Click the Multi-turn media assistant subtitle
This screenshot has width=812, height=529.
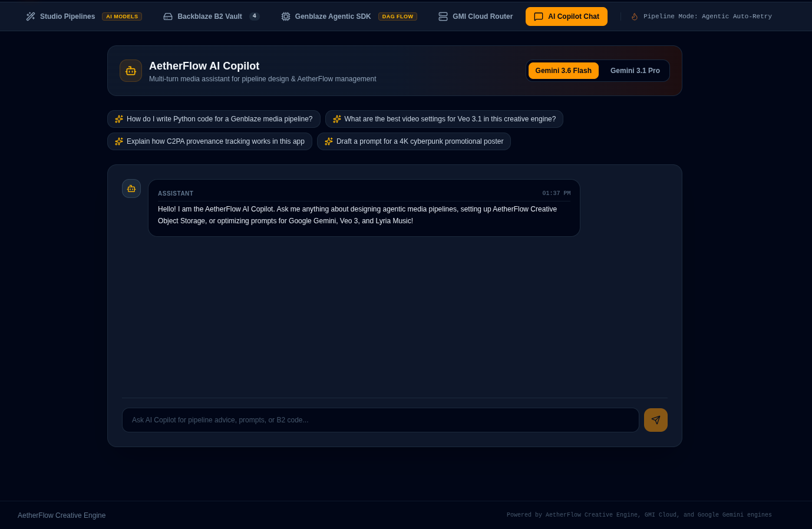pos(263,79)
